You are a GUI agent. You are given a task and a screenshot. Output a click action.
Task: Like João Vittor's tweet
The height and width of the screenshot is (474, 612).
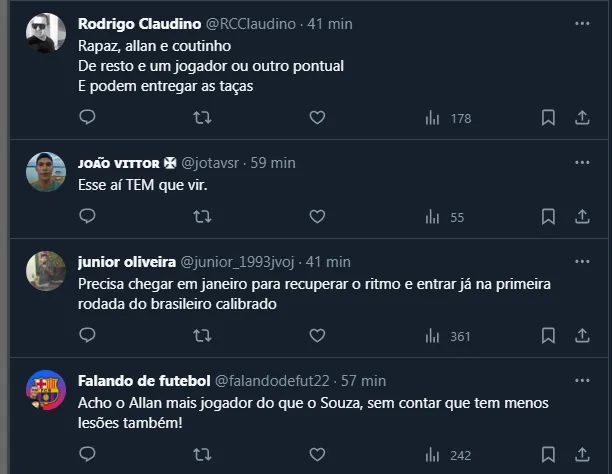click(x=317, y=217)
